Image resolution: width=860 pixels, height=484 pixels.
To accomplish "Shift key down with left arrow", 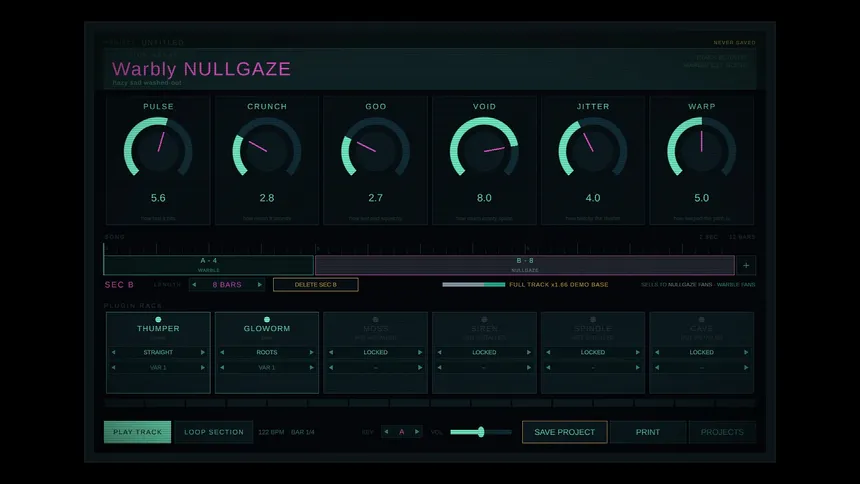I will click(x=386, y=432).
